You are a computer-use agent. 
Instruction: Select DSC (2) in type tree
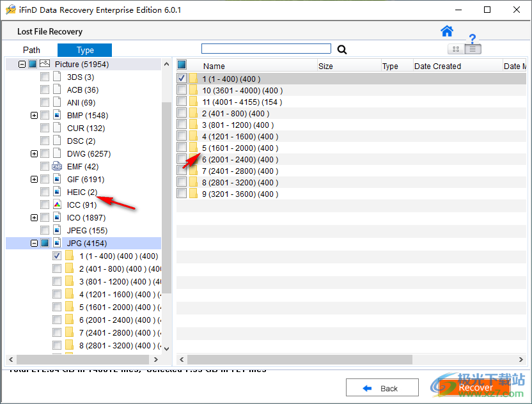(x=81, y=141)
